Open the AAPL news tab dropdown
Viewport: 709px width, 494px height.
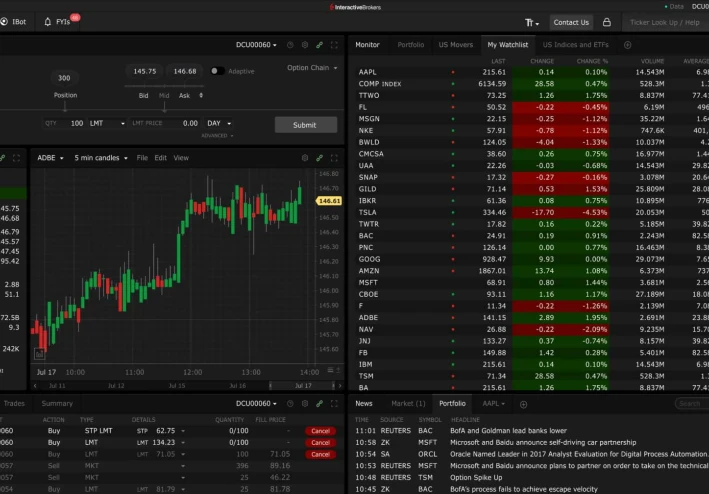point(493,404)
